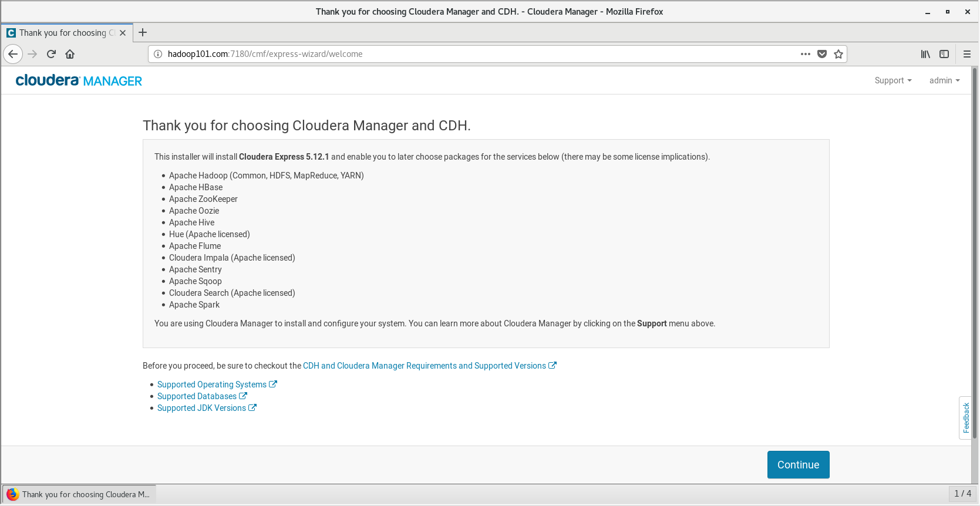Image resolution: width=980 pixels, height=506 pixels.
Task: Toggle the sidebar view icon
Action: [x=944, y=54]
